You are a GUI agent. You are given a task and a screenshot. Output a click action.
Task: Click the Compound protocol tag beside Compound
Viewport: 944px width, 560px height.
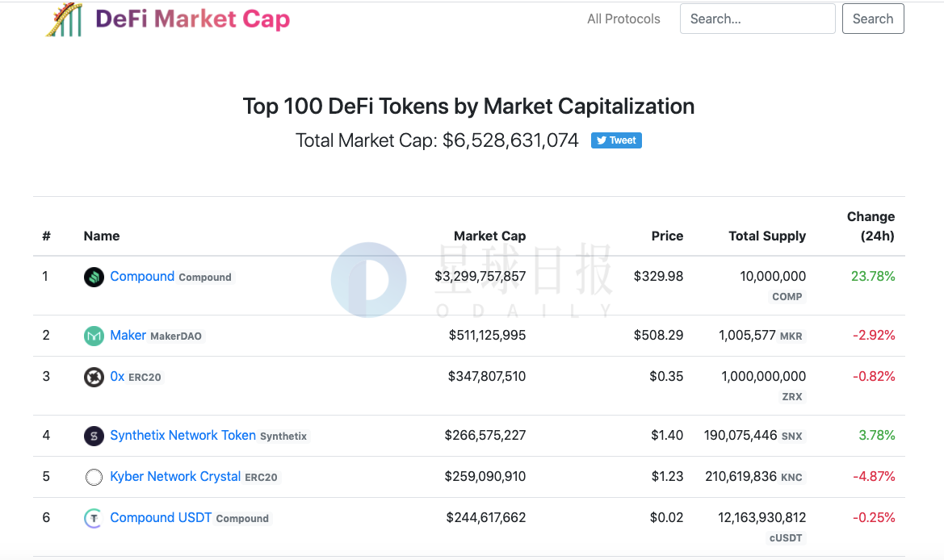point(205,278)
